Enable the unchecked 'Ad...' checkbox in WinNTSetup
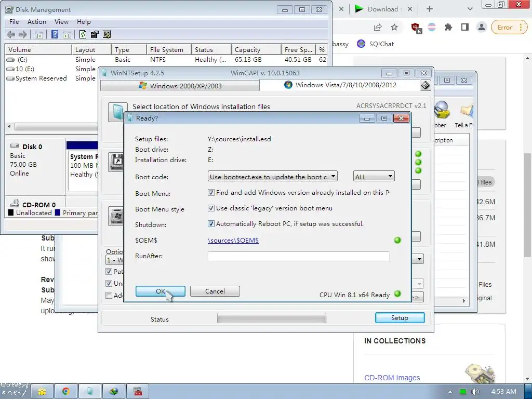Image resolution: width=532 pixels, height=399 pixels. click(x=109, y=295)
